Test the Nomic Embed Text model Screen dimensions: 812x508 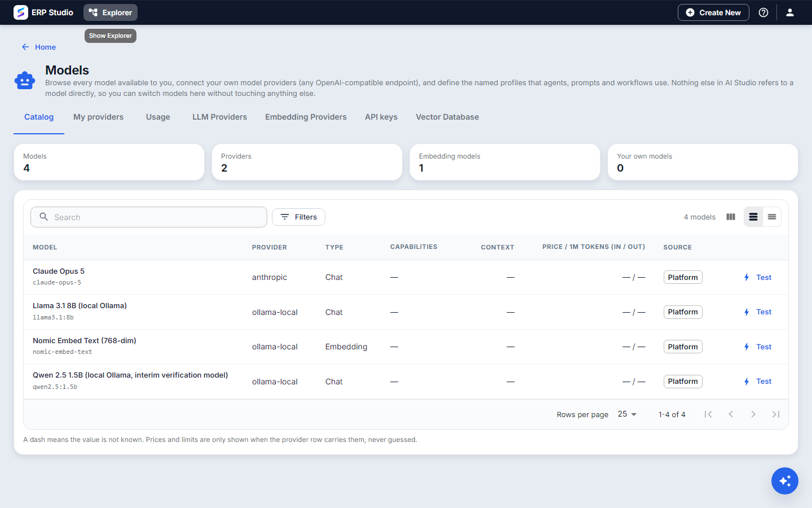[x=757, y=347]
